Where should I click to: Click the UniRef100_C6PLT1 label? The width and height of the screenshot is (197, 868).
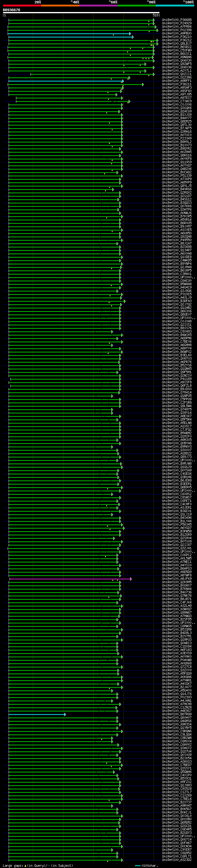point(177,857)
